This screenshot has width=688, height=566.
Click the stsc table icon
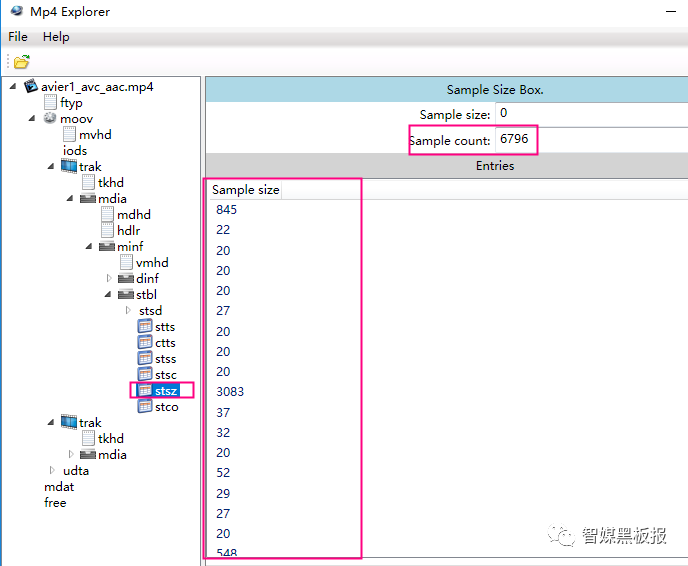[x=145, y=374]
